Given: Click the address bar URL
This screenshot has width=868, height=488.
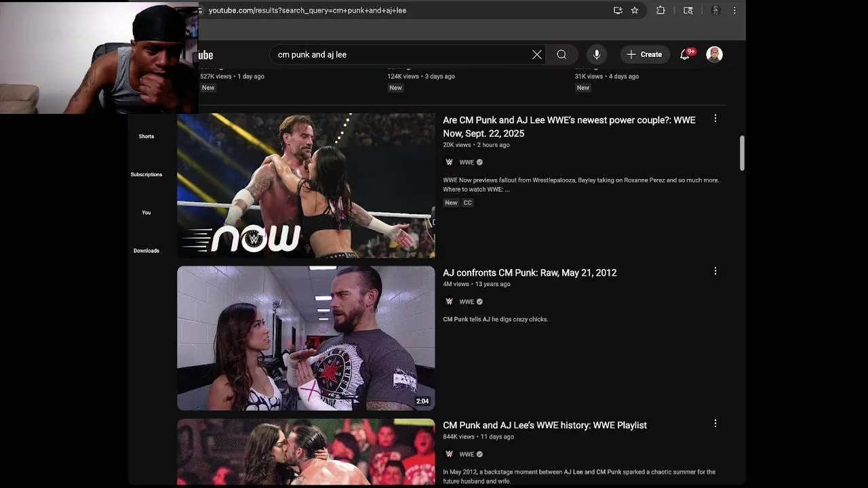Looking at the screenshot, I should [307, 10].
